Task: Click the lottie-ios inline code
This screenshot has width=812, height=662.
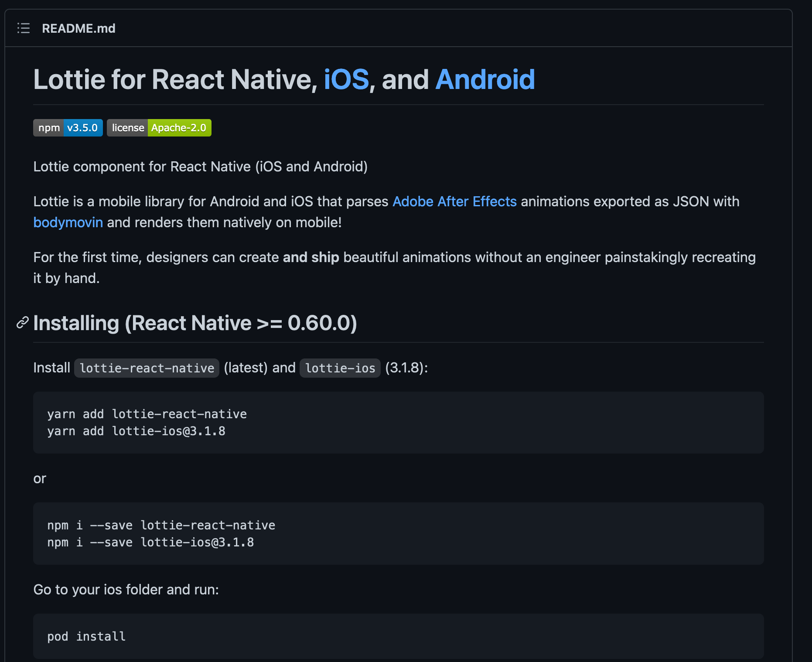Action: tap(340, 368)
